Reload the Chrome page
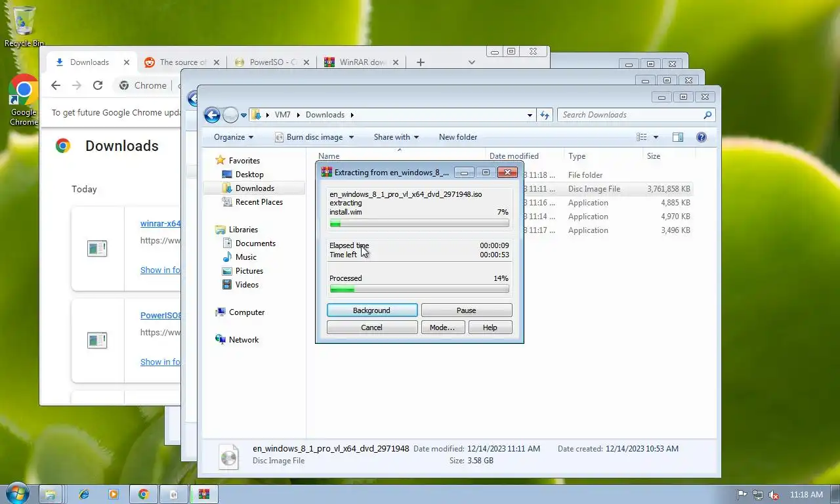840x504 pixels. tap(98, 85)
